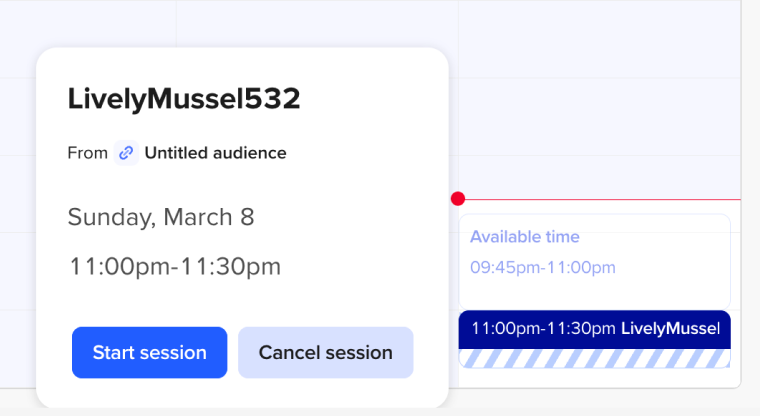Click the Sunday, March 8 date text

(161, 217)
